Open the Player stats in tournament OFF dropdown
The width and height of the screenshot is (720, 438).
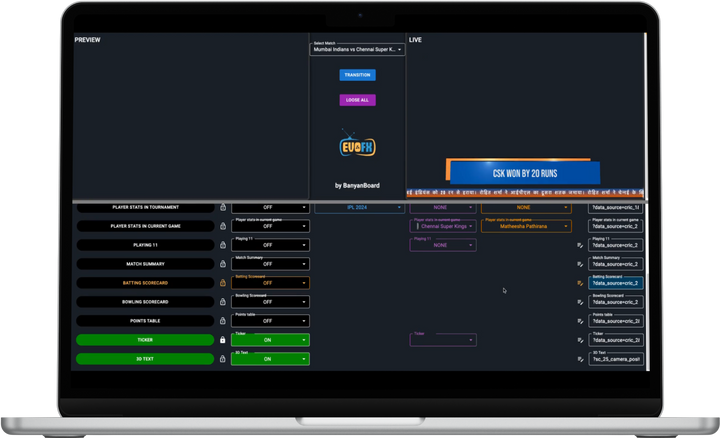(270, 208)
